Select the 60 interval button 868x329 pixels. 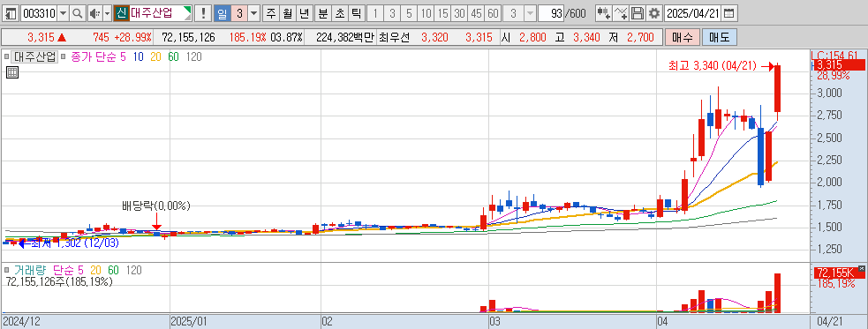pos(493,13)
